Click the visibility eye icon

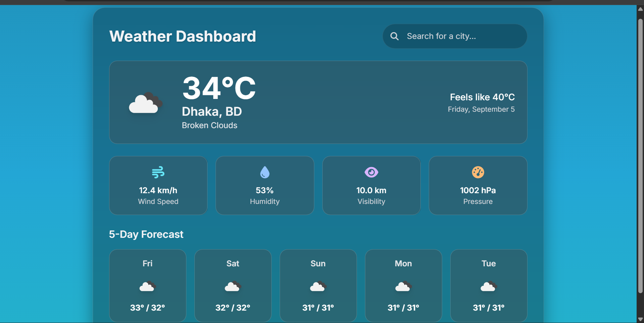(371, 172)
